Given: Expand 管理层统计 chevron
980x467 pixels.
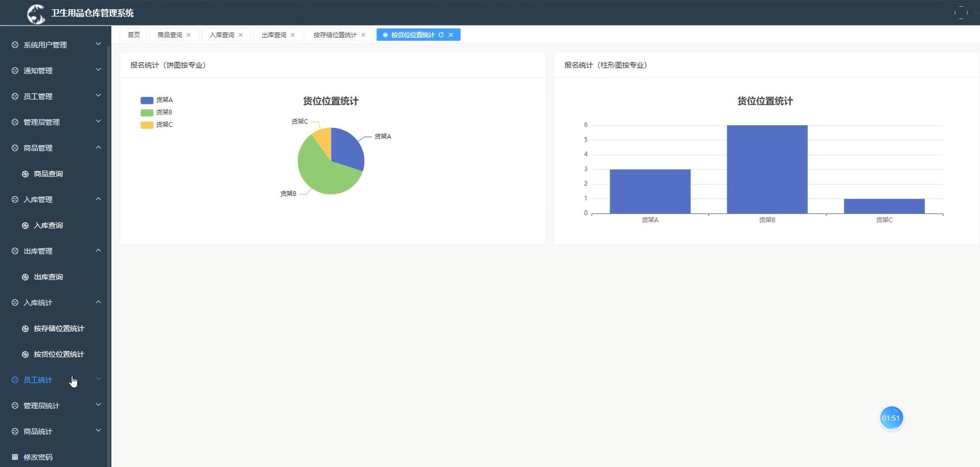Looking at the screenshot, I should (99, 405).
